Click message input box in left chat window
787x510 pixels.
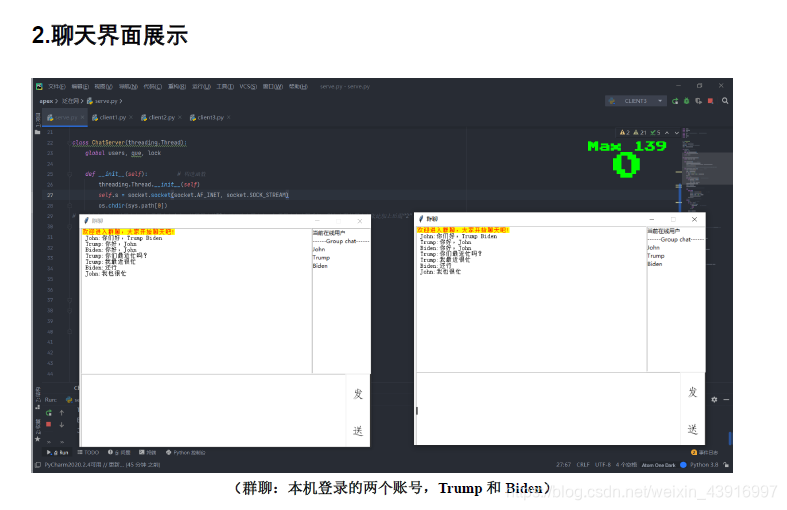pyautogui.click(x=213, y=411)
